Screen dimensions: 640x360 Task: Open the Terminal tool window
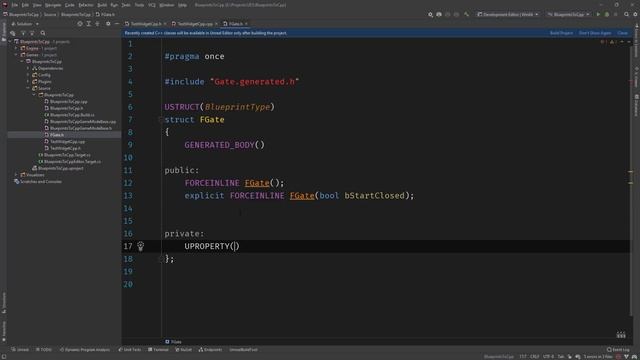click(158, 350)
